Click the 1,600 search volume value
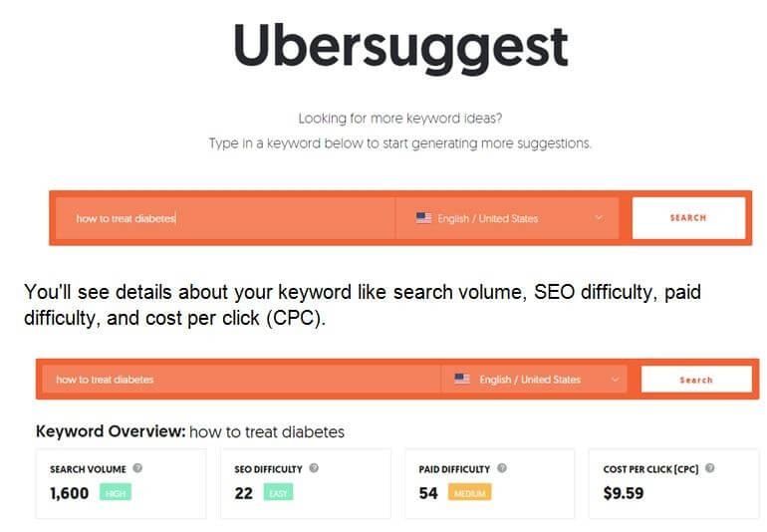 tap(69, 493)
